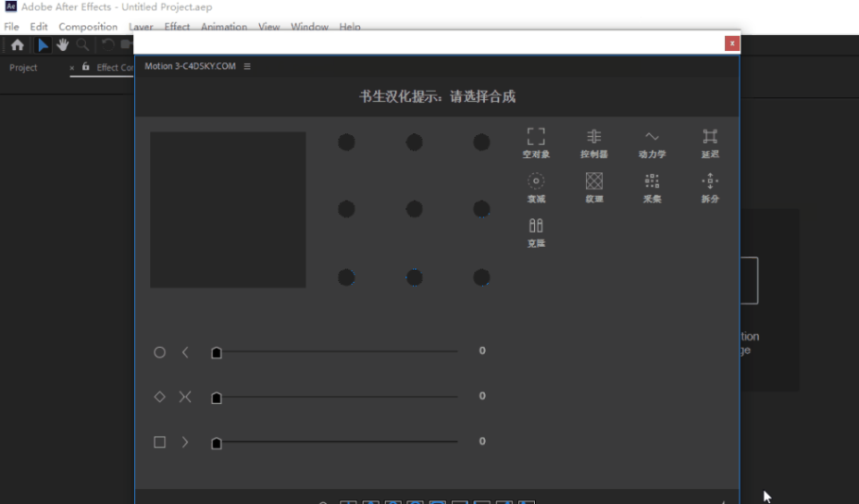
Task: Toggle the lock icon beside Effect Controls
Action: coord(85,67)
